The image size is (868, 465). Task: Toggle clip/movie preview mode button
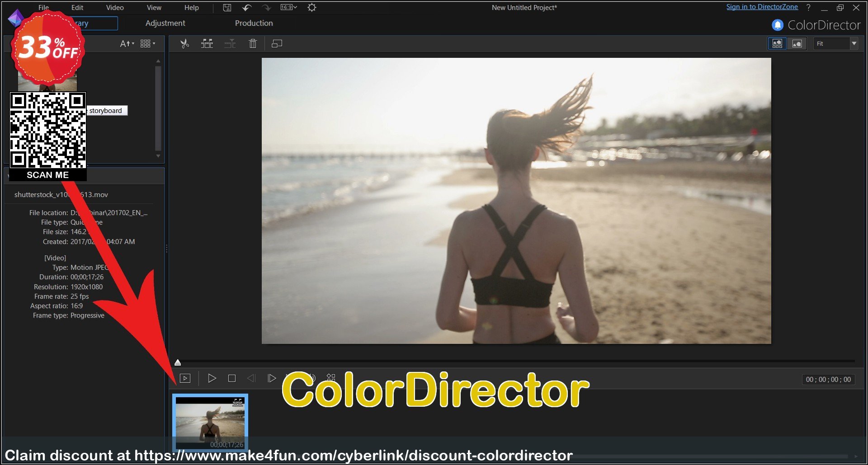coord(185,378)
